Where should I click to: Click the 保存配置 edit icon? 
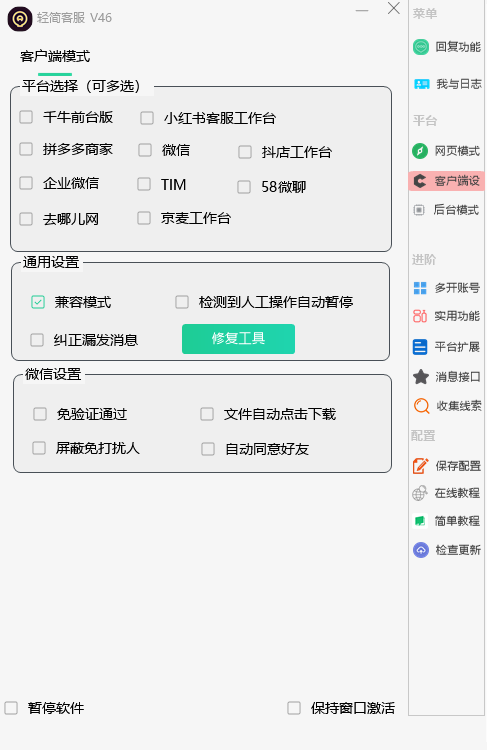421,466
